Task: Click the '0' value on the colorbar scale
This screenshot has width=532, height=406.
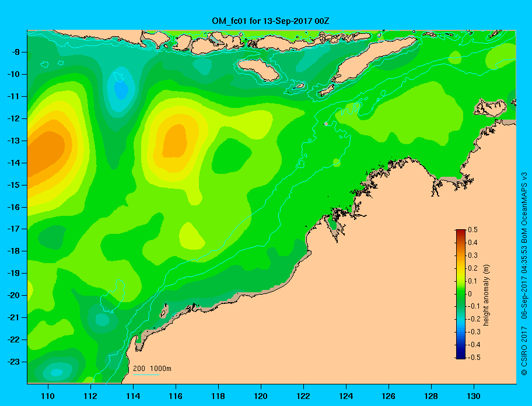Action: 470,294
